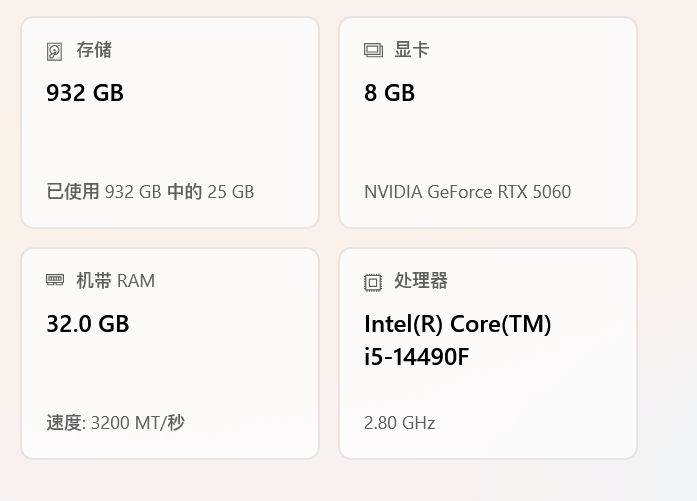Click the 32.0 GB RAM value
Image resolution: width=697 pixels, height=501 pixels.
tap(88, 324)
